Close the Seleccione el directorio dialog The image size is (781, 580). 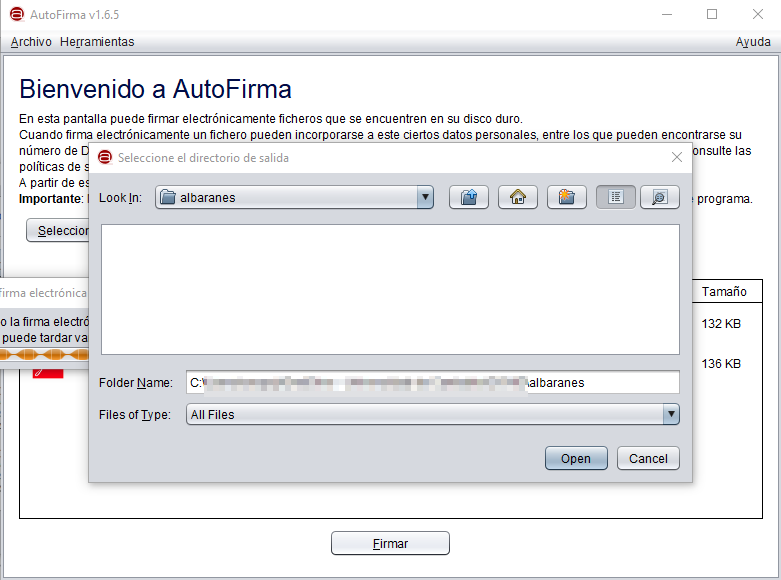point(676,157)
